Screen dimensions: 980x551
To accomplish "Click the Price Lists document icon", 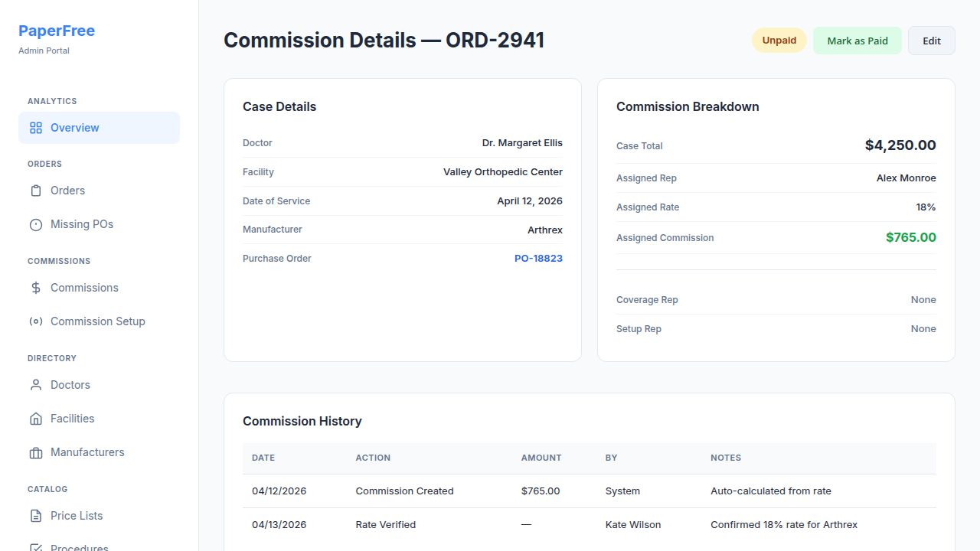I will pyautogui.click(x=36, y=516).
